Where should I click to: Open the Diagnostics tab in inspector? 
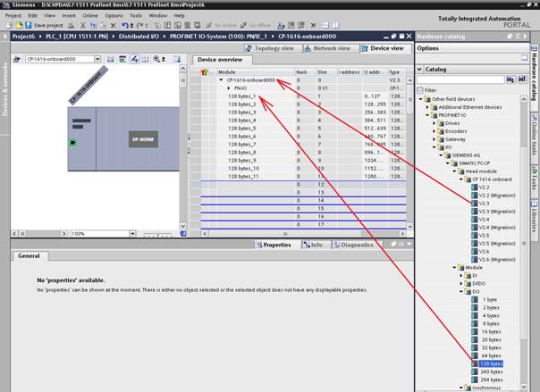point(353,244)
